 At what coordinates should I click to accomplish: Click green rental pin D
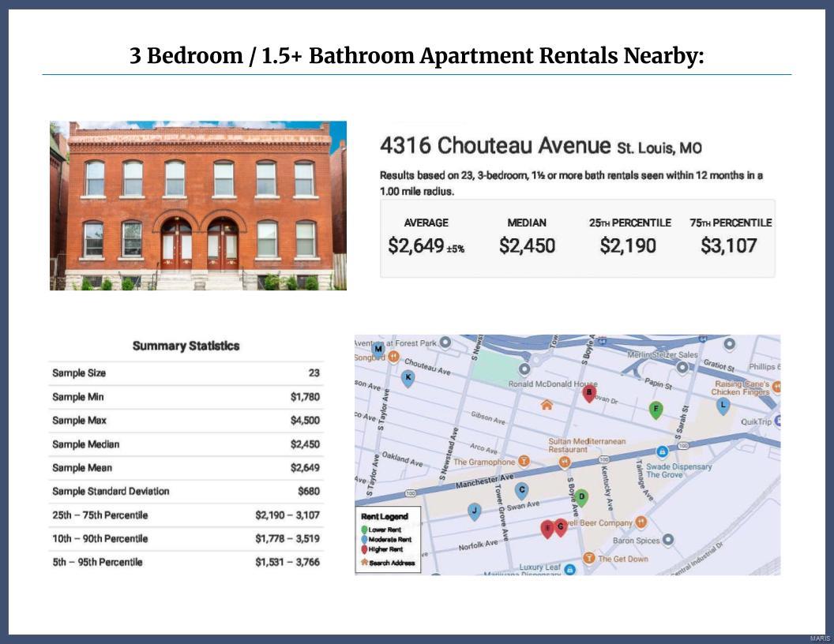(582, 497)
